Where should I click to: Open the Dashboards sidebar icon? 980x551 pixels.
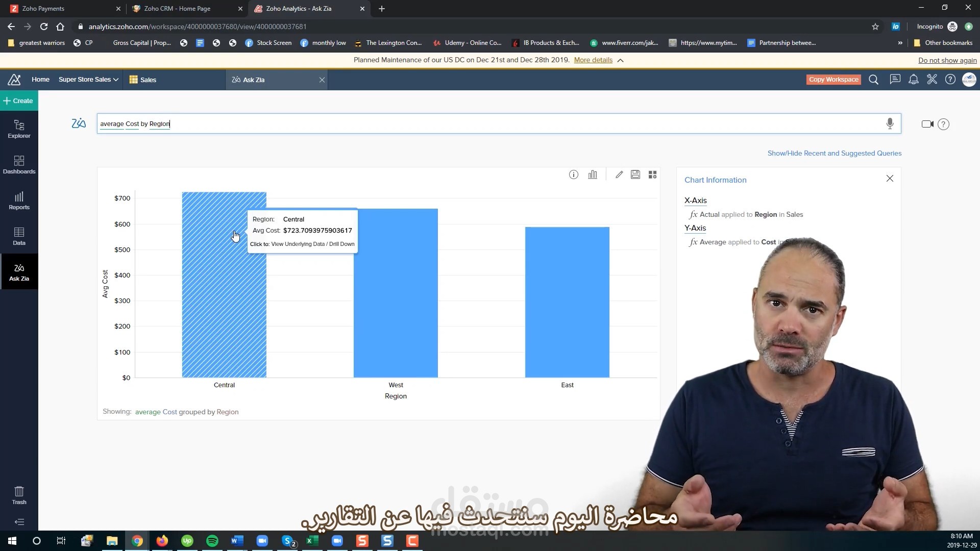pyautogui.click(x=19, y=165)
